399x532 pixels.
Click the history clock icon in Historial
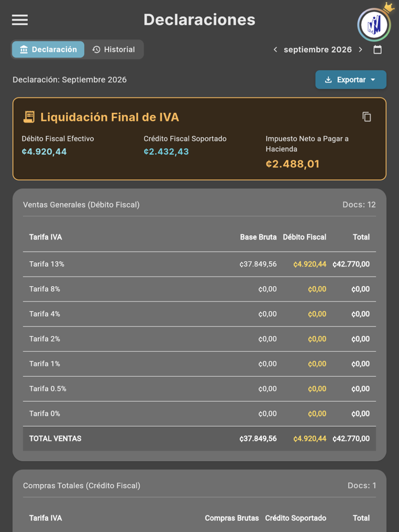96,49
